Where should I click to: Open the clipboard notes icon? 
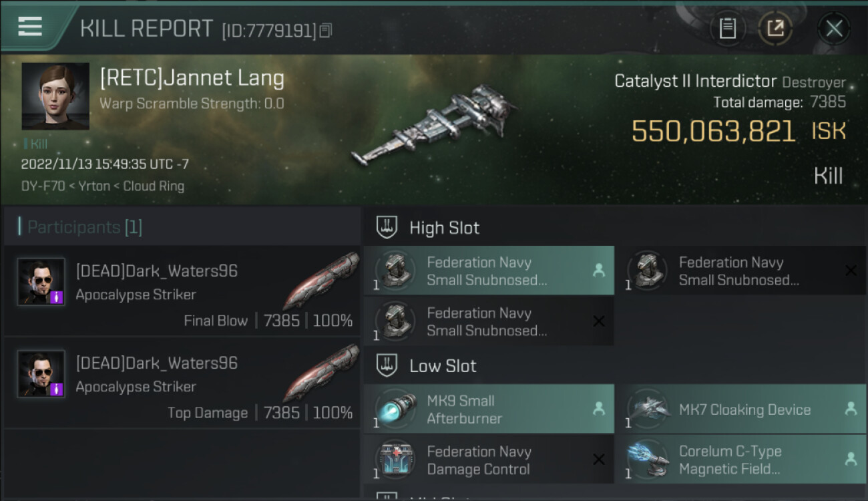tap(727, 29)
